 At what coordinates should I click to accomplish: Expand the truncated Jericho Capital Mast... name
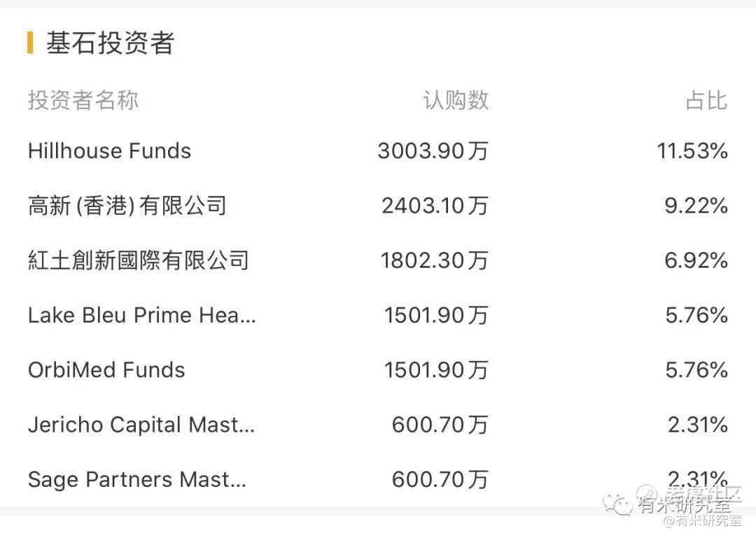tap(141, 425)
